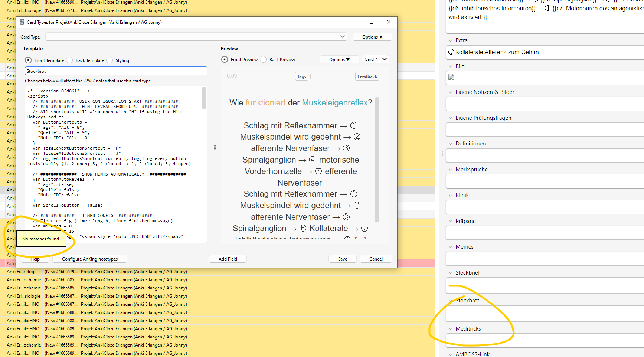This screenshot has height=357, width=644.
Task: Click the template code editor scrollbar
Action: tap(204, 99)
